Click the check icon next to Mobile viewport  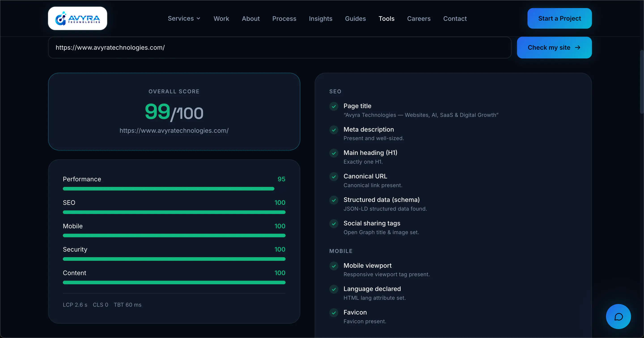point(334,266)
